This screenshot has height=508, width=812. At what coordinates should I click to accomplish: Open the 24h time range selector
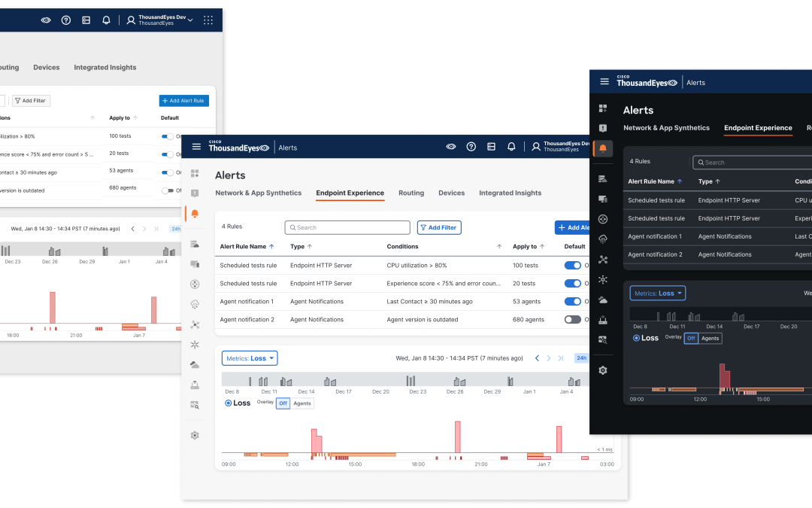tap(581, 358)
